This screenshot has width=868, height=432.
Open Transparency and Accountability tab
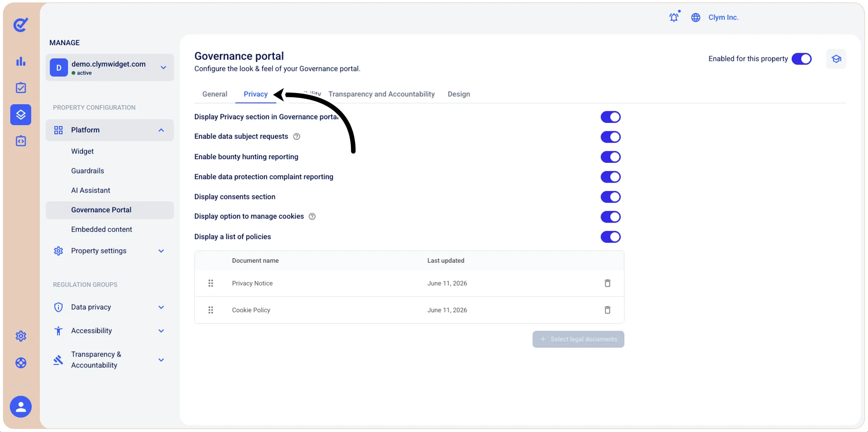(x=382, y=94)
